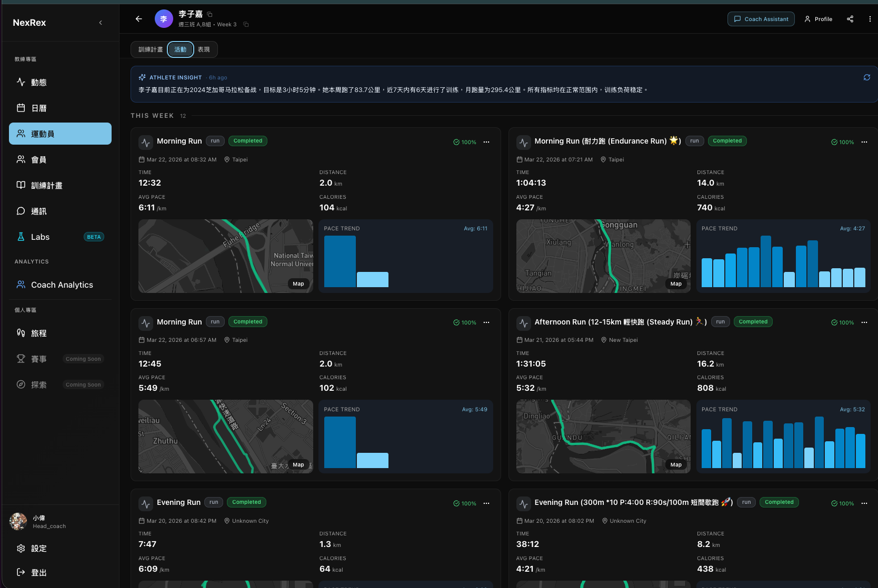
Task: Open the 日曆 calendar section
Action: coord(39,108)
